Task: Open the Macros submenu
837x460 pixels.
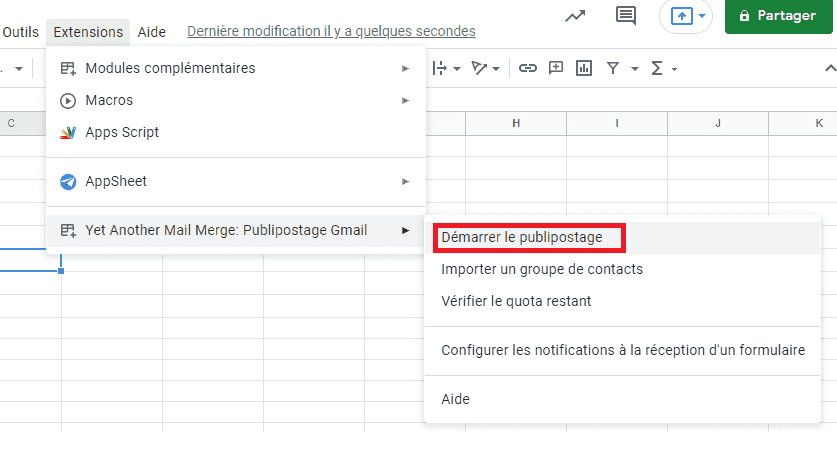Action: click(236, 100)
